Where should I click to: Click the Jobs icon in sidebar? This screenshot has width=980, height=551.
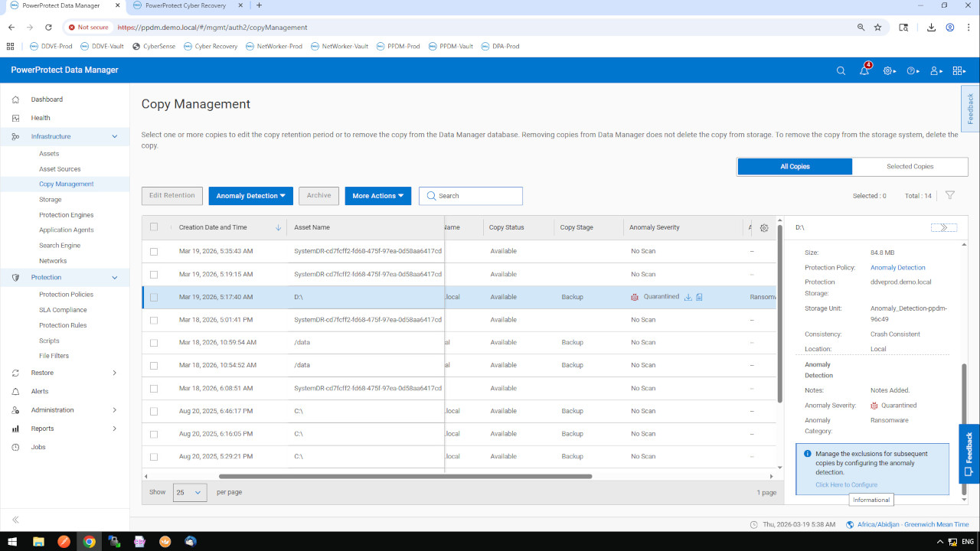tap(16, 447)
